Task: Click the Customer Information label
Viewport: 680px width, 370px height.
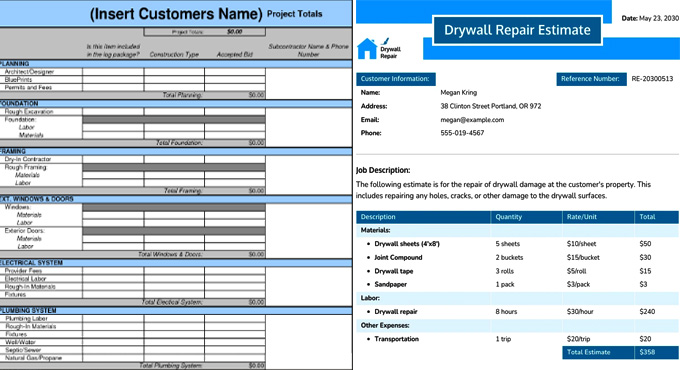Action: click(396, 79)
